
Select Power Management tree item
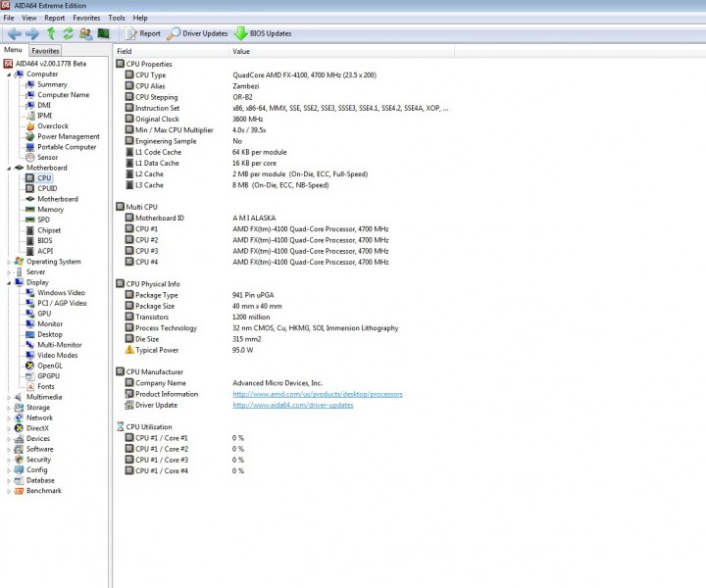[69, 136]
